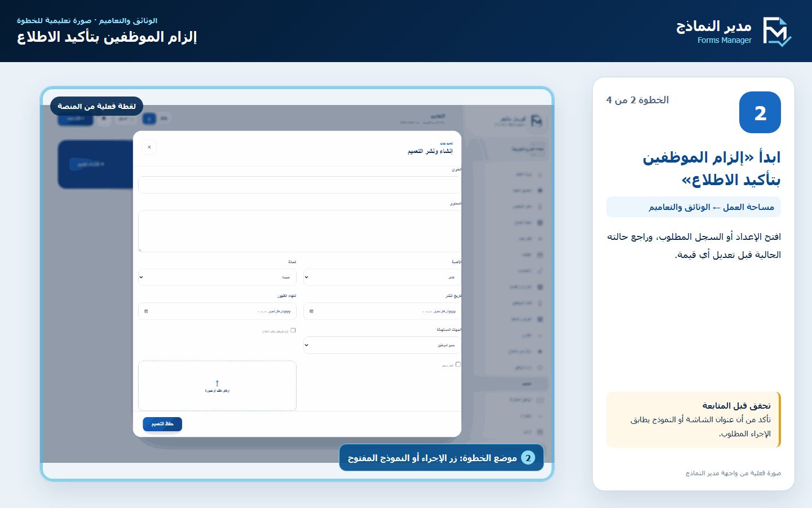Click the upload arrow icon in attachment area
812x508 pixels.
click(217, 383)
